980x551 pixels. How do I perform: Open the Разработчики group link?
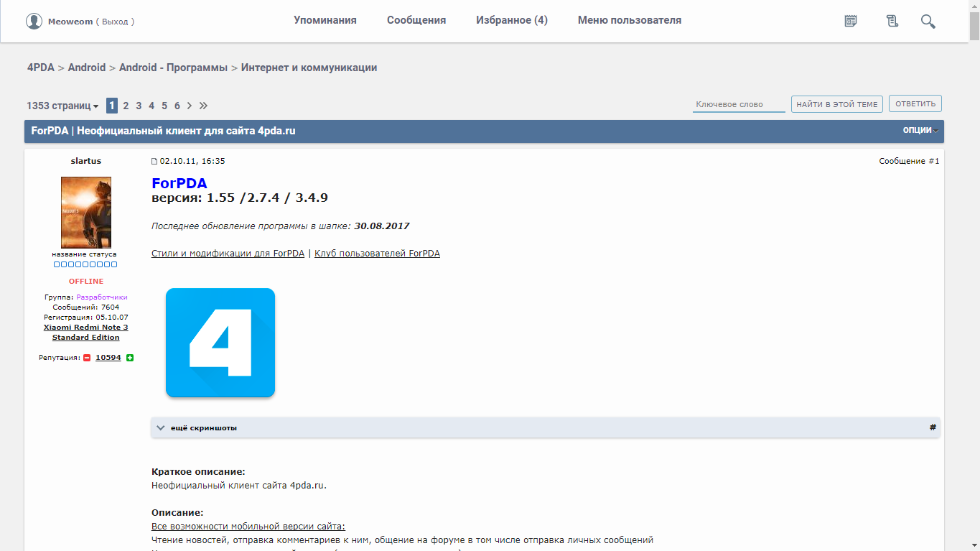(102, 297)
